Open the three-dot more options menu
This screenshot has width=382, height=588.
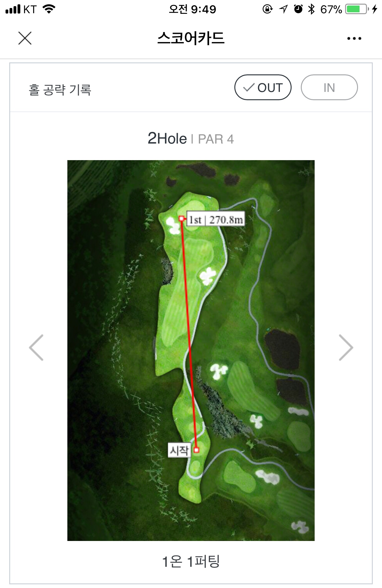pos(354,38)
